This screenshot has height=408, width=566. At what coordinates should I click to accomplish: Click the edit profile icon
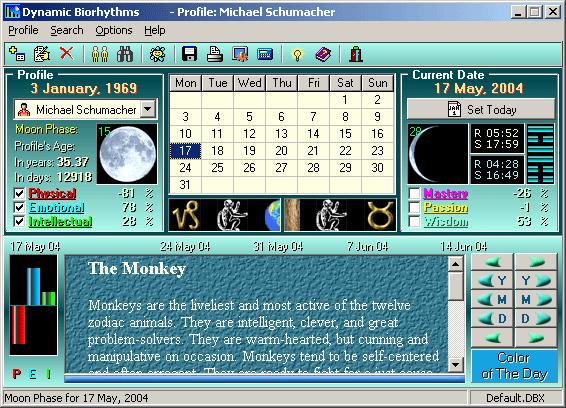coord(42,54)
